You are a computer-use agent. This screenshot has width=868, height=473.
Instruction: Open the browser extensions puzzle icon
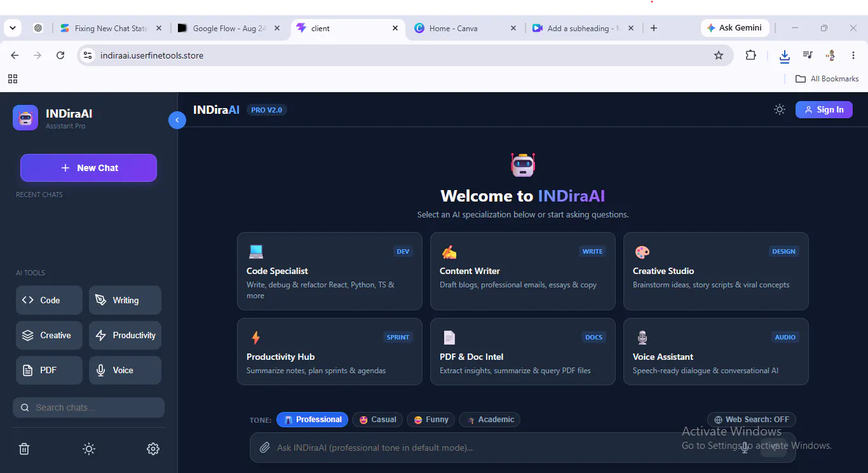click(x=751, y=55)
